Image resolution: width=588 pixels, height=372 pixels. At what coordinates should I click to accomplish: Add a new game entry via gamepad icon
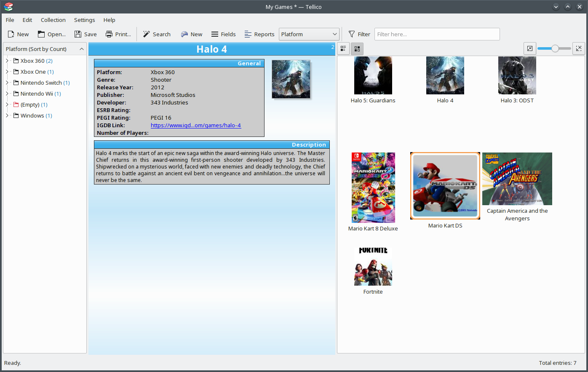(x=184, y=34)
